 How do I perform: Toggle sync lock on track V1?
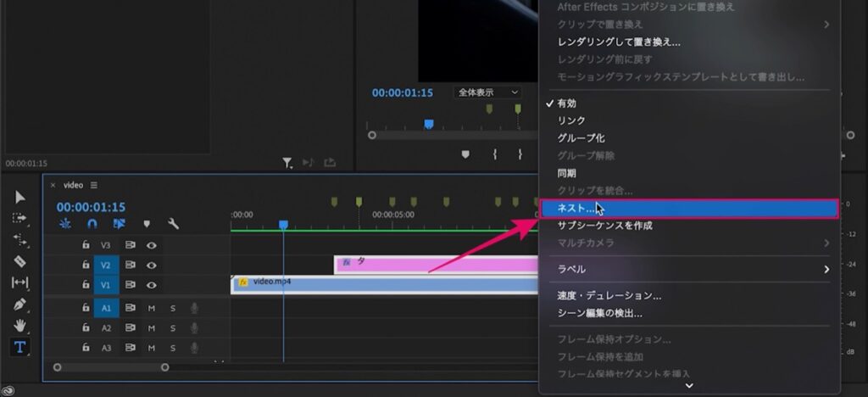130,284
